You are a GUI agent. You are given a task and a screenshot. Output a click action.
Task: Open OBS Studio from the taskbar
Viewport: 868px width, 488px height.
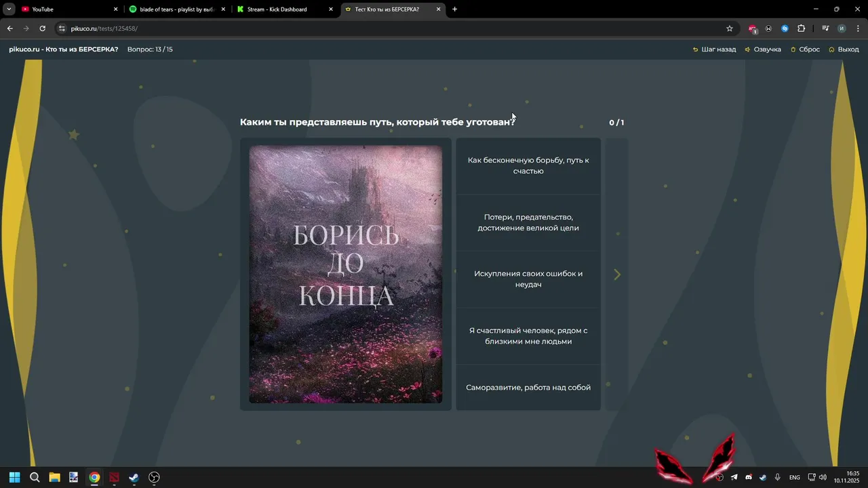(154, 477)
